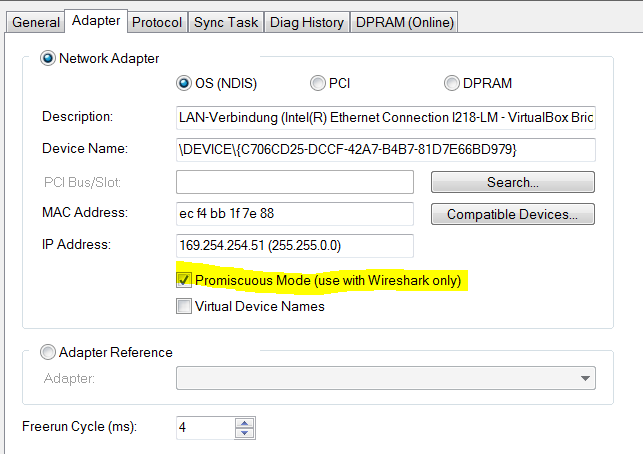Click the Freerun Cycle number field
Image resolution: width=643 pixels, height=454 pixels.
[206, 428]
